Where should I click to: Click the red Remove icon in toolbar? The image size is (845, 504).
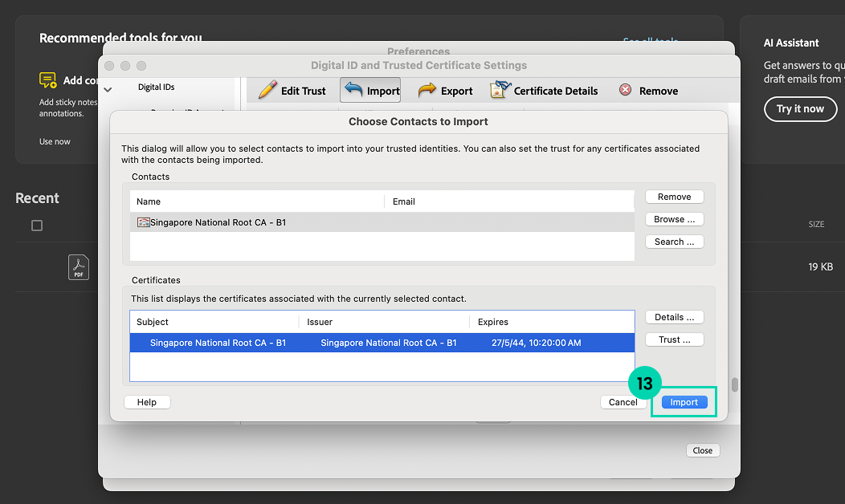(625, 90)
